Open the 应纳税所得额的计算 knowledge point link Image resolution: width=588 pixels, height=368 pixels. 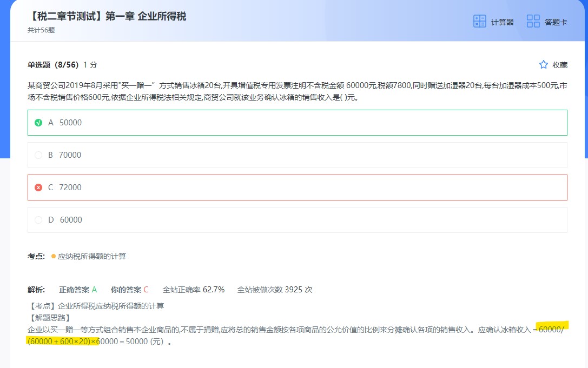pyautogui.click(x=92, y=256)
